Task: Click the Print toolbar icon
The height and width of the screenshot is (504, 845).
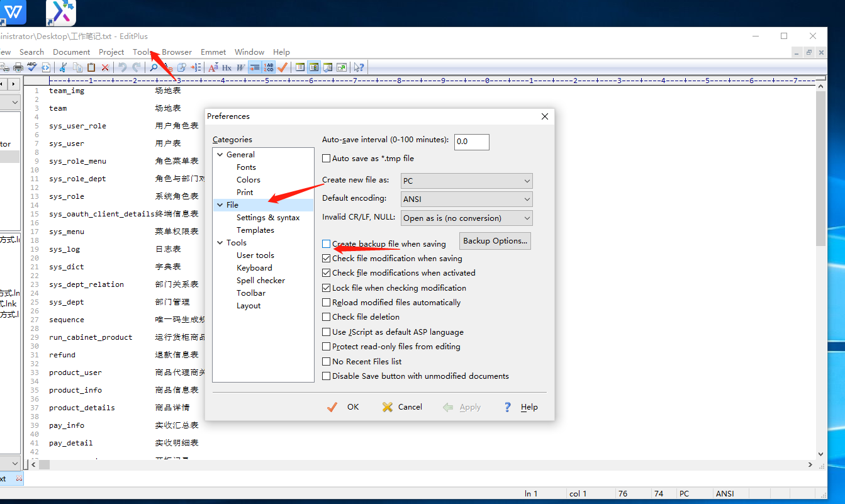Action: (x=18, y=67)
